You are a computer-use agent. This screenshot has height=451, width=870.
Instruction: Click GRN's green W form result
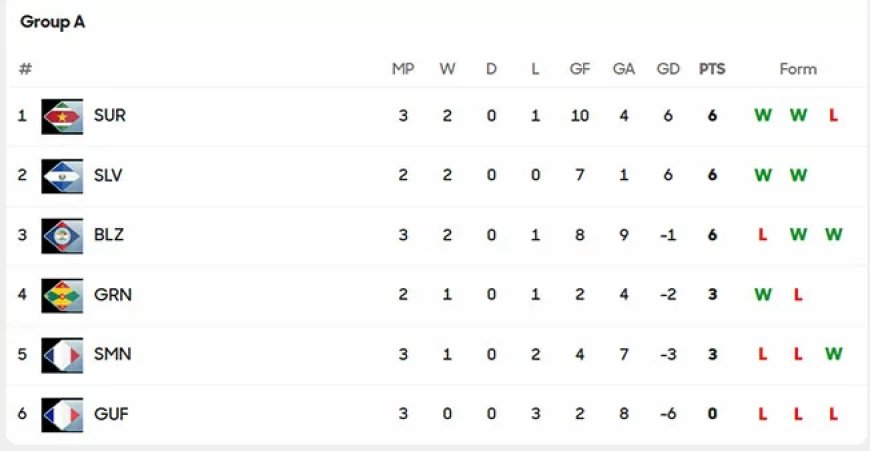click(763, 295)
